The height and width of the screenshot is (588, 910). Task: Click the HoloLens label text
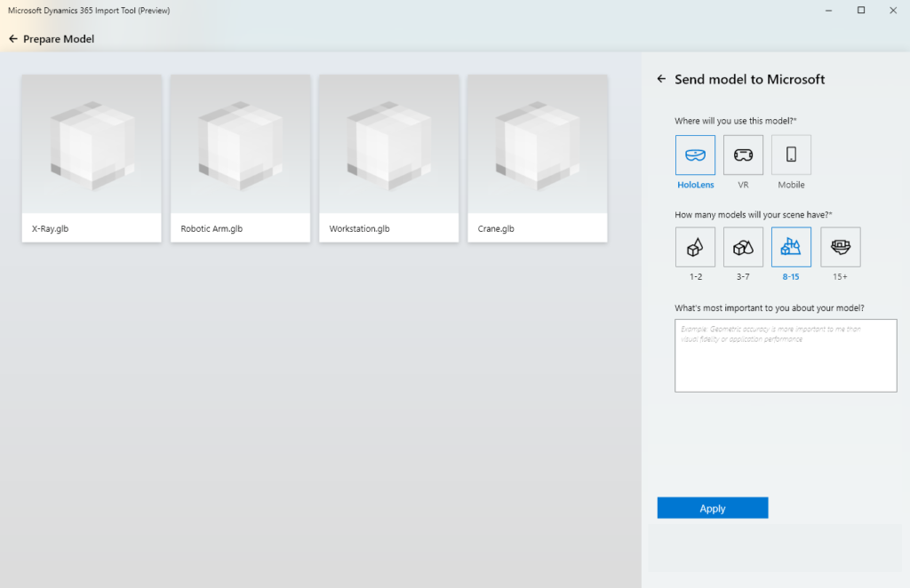pos(695,185)
